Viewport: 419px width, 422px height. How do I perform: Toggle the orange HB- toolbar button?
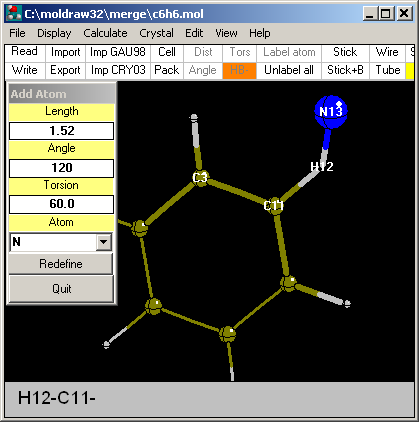[239, 70]
